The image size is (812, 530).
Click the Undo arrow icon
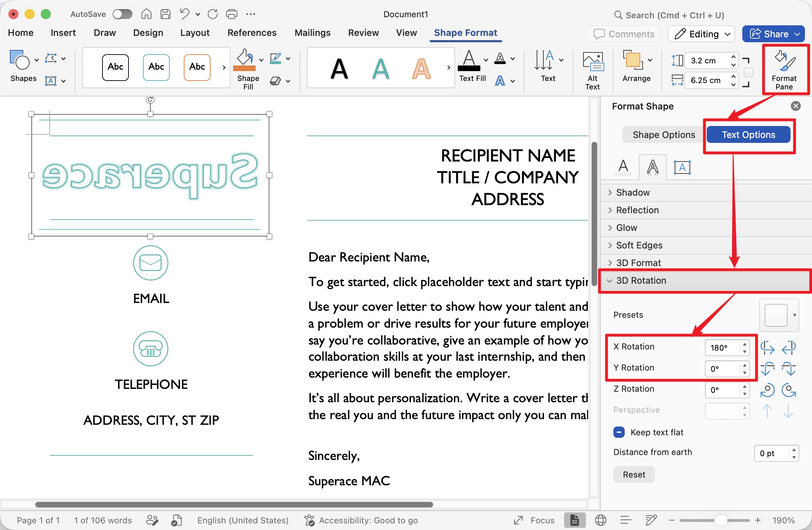tap(184, 14)
